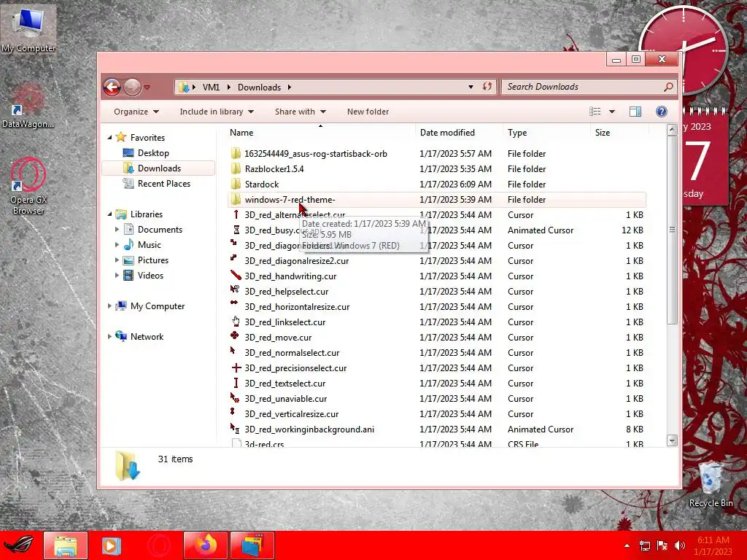This screenshot has height=560, width=747.
Task: Click the file list scroll down arrow
Action: tap(672, 440)
